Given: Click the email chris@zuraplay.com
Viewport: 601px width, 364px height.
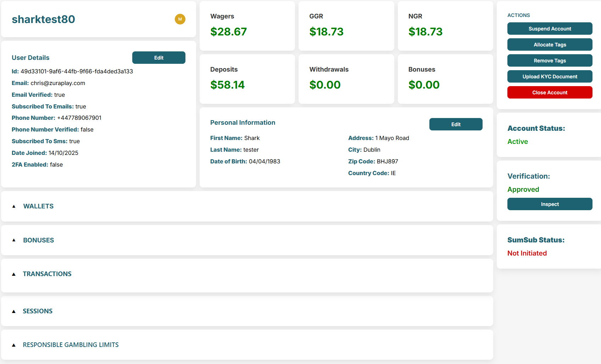Looking at the screenshot, I should [x=58, y=83].
